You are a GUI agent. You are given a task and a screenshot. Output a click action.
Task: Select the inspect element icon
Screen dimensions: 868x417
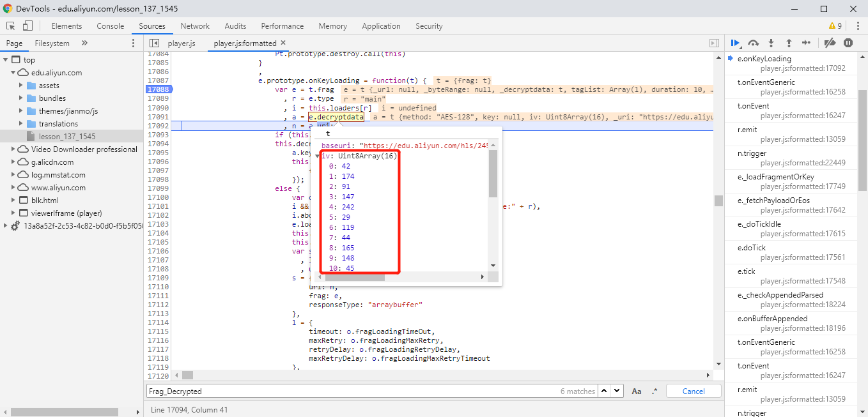click(11, 26)
